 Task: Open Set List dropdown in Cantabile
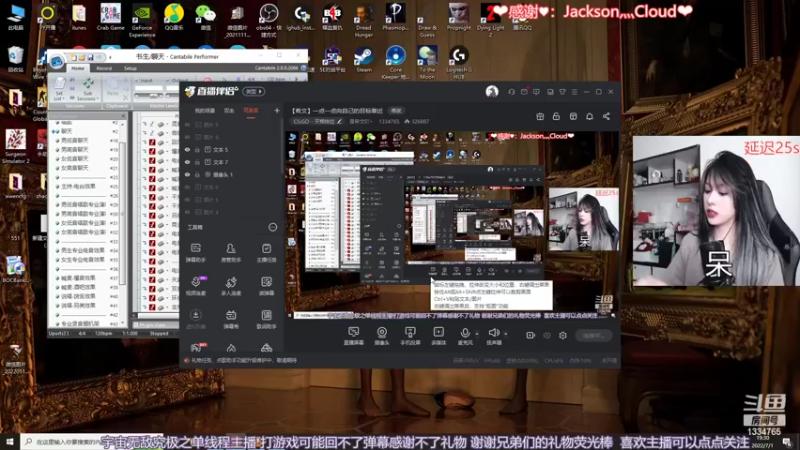pos(59,88)
